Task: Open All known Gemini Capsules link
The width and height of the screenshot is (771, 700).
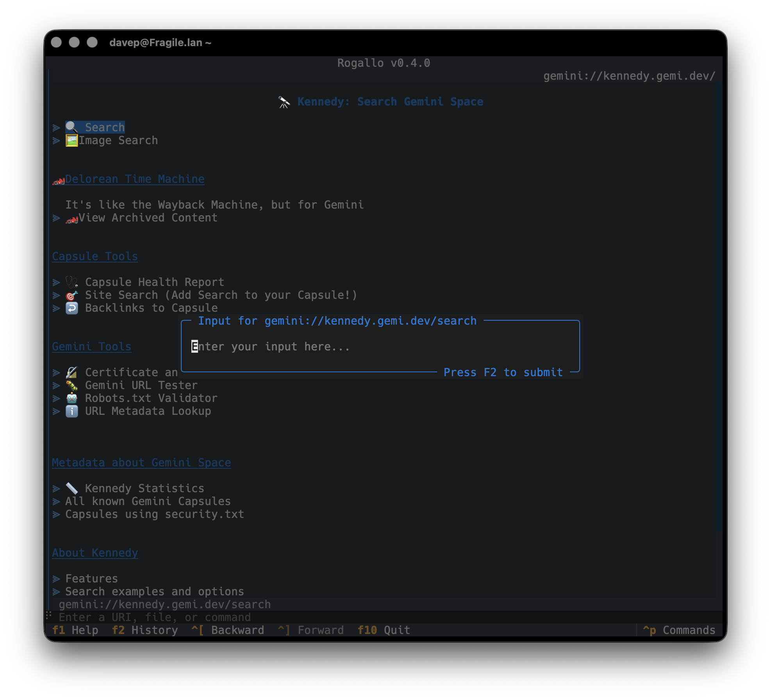Action: [x=148, y=501]
